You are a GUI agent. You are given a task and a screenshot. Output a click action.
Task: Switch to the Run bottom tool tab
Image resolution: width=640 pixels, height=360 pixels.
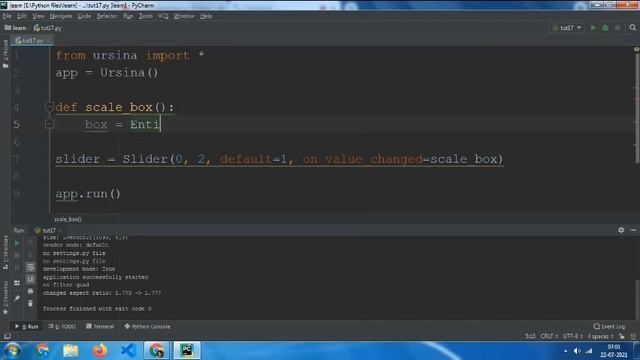(x=27, y=327)
